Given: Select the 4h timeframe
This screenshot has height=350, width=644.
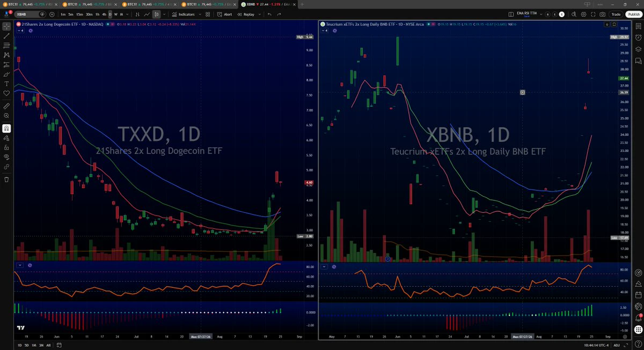Looking at the screenshot, I should [104, 14].
